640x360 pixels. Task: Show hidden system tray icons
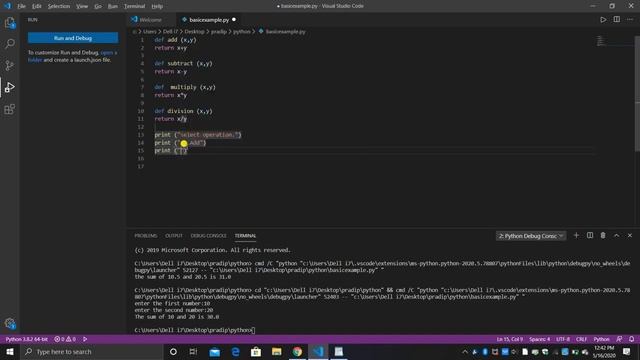tap(465, 351)
